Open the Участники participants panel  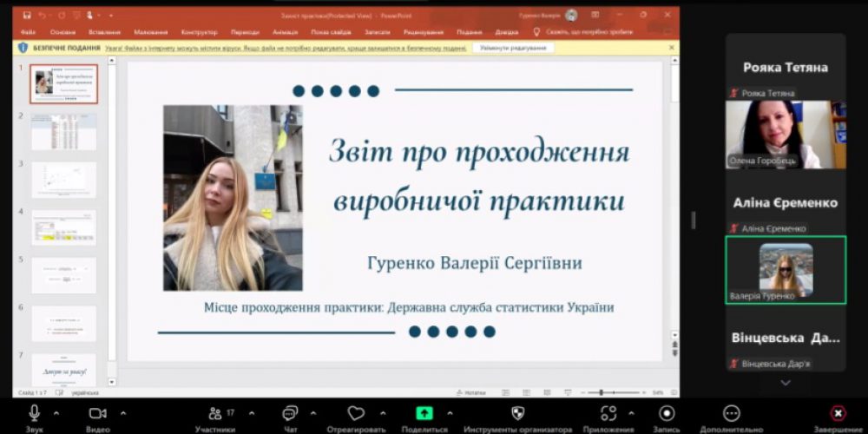(x=214, y=413)
